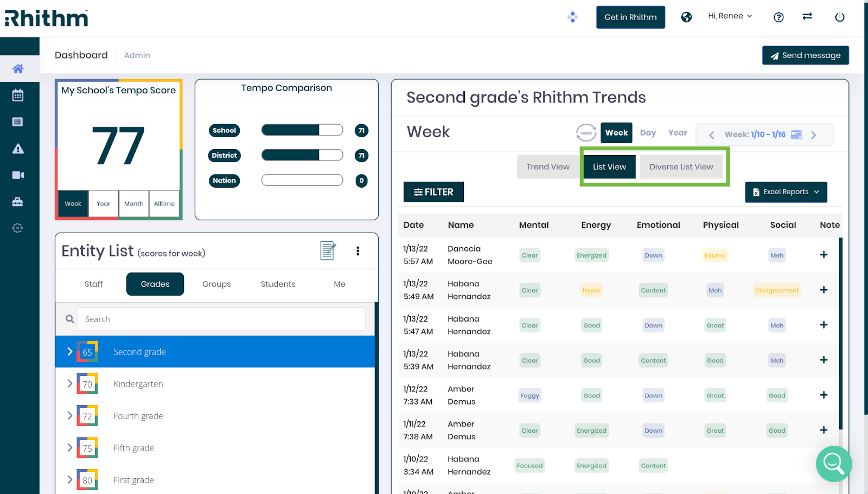Select the Year trend period
The image size is (868, 494).
(678, 133)
